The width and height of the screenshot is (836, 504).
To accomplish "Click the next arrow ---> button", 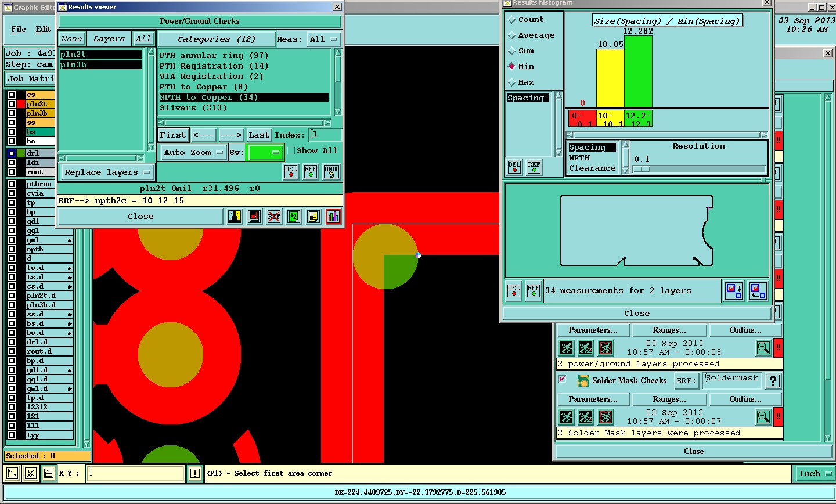I will 231,135.
